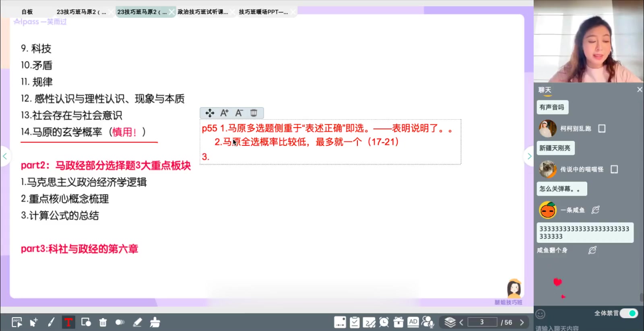Close the 政治技巧班试听课 tab

coord(233,12)
